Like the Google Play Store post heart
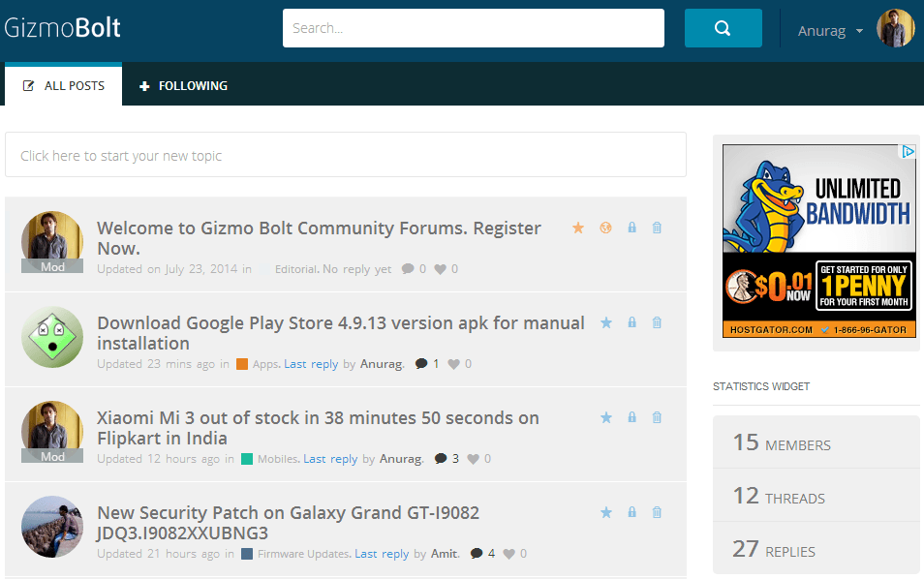The image size is (924, 579). [x=453, y=364]
